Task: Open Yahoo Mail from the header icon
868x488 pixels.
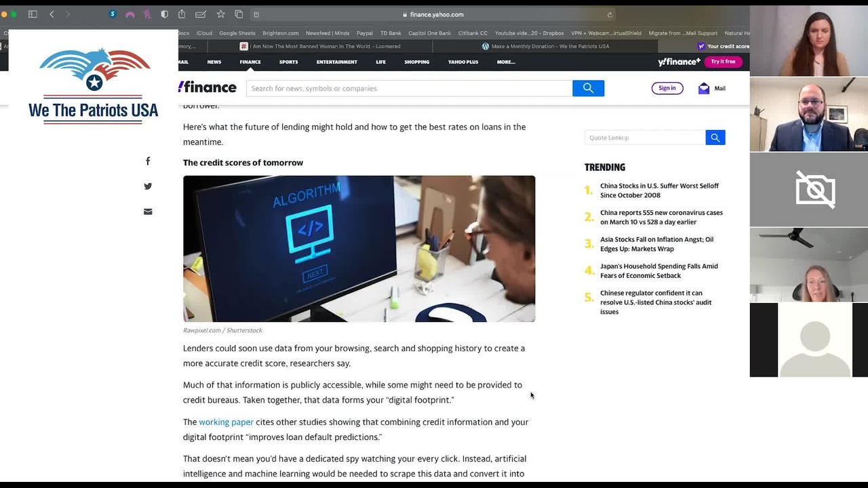Action: click(x=711, y=88)
